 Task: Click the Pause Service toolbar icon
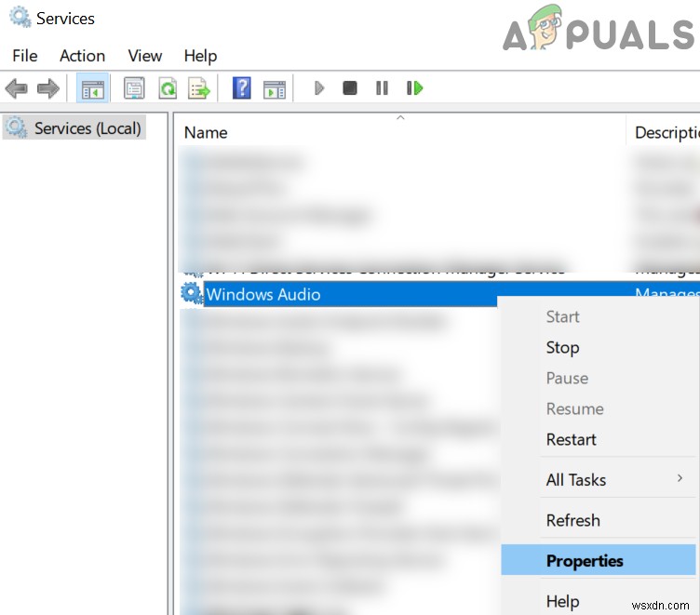[x=382, y=87]
